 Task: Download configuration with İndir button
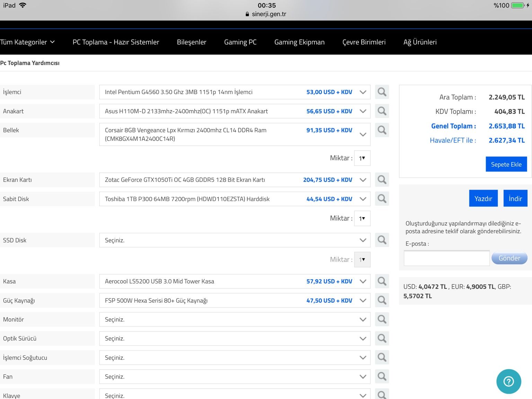pos(515,198)
